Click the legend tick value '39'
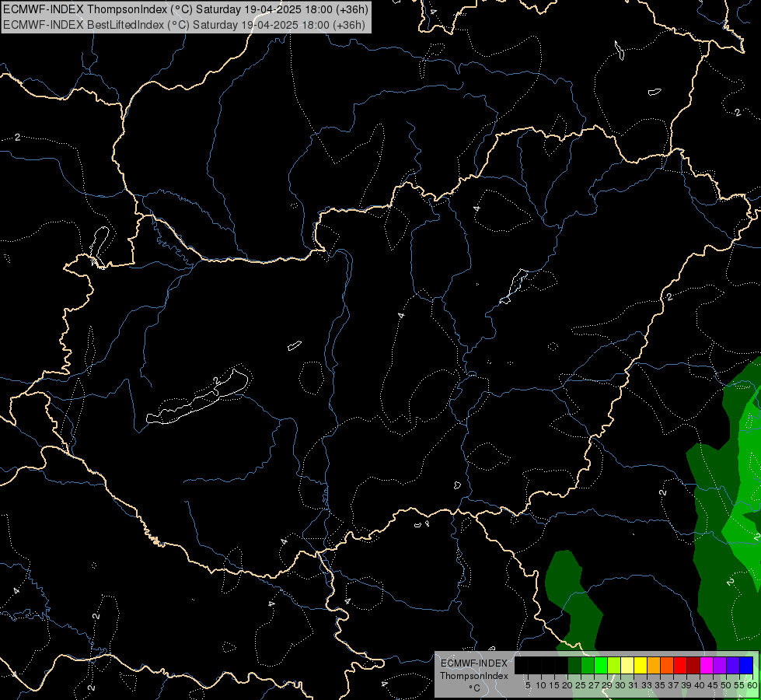The image size is (761, 700). [686, 685]
